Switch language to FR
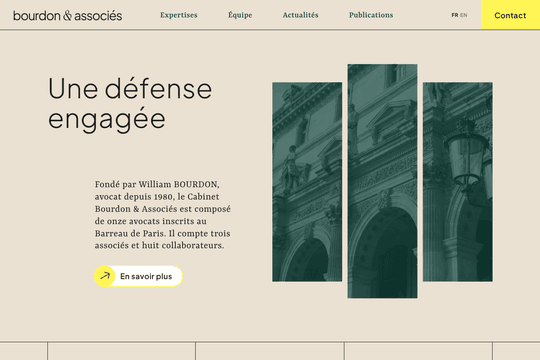The image size is (540, 360). 455,15
